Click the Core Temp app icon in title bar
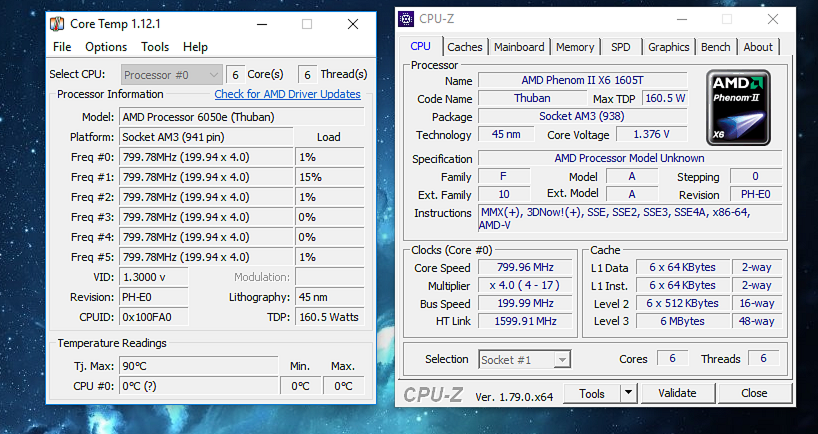Screen dimensions: 818x434 pyautogui.click(x=57, y=24)
